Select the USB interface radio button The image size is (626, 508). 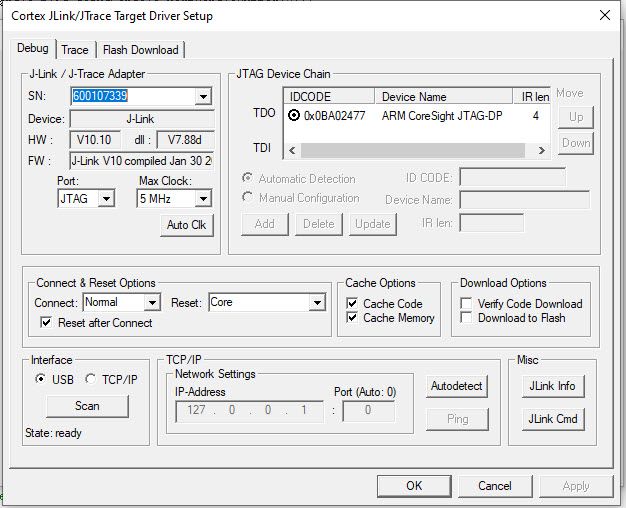pyautogui.click(x=40, y=379)
